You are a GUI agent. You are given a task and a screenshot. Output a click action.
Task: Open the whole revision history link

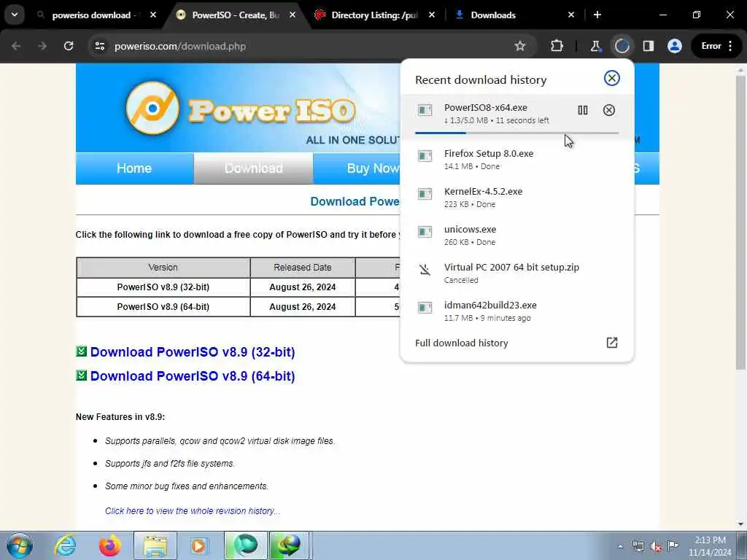[193, 511]
